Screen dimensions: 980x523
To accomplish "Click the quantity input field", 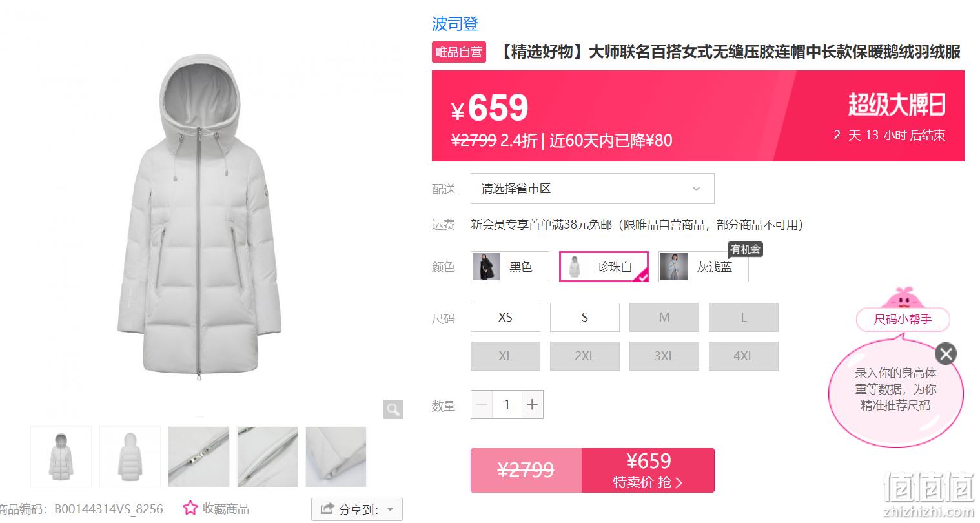I will (507, 404).
